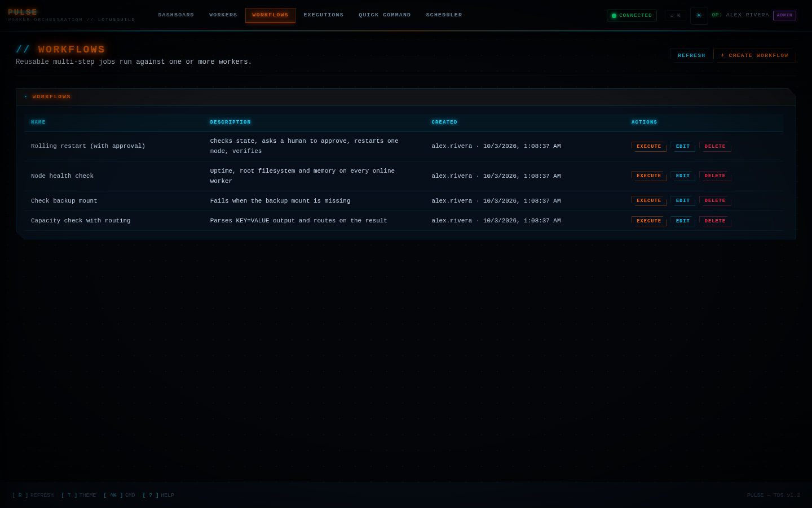Click the operator name Alex Rivera
812x508 pixels.
click(747, 15)
